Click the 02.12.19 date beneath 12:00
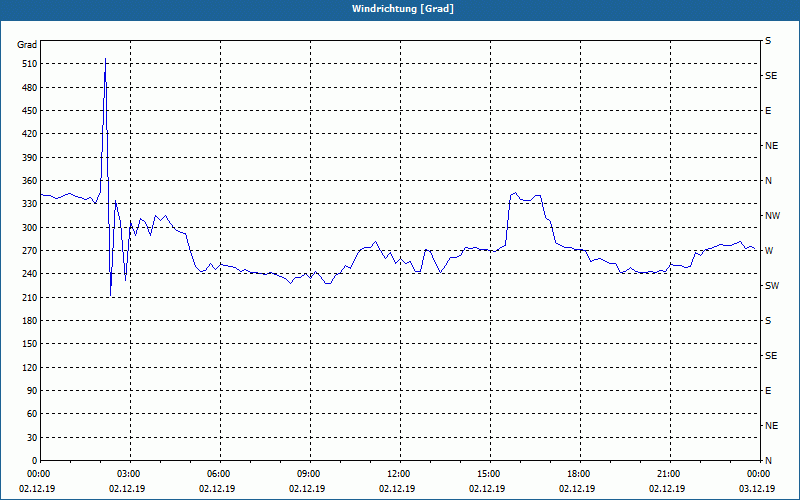The height and width of the screenshot is (500, 800). point(397,489)
